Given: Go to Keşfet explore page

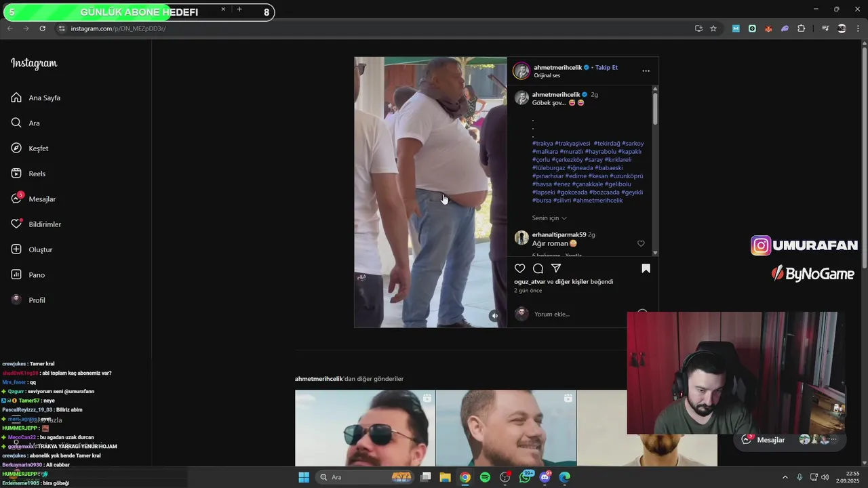Looking at the screenshot, I should coord(30,148).
